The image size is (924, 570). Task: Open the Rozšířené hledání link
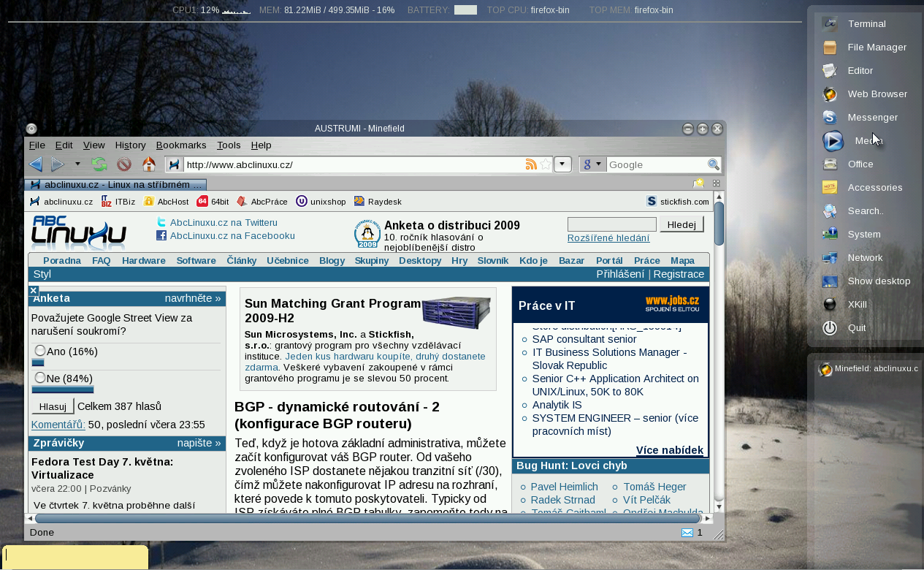tap(608, 237)
